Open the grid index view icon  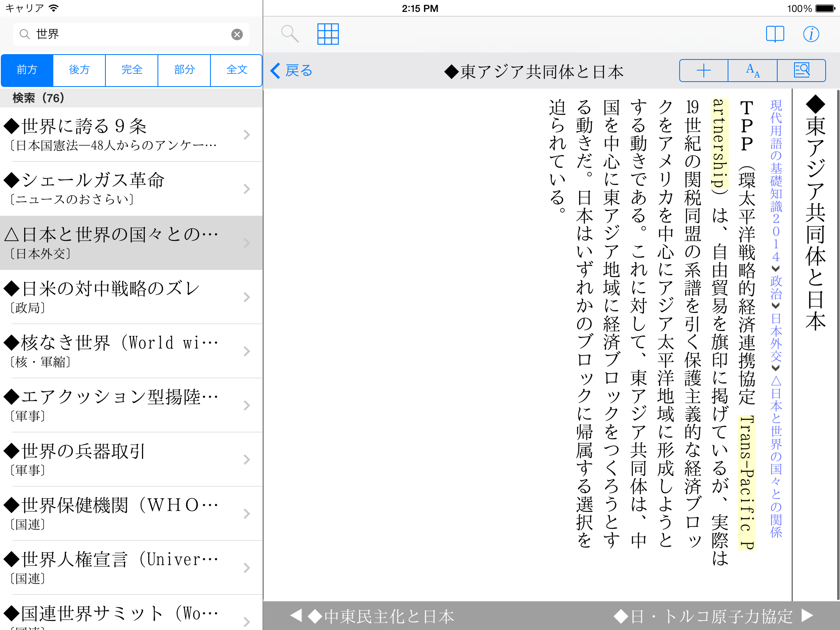[328, 34]
